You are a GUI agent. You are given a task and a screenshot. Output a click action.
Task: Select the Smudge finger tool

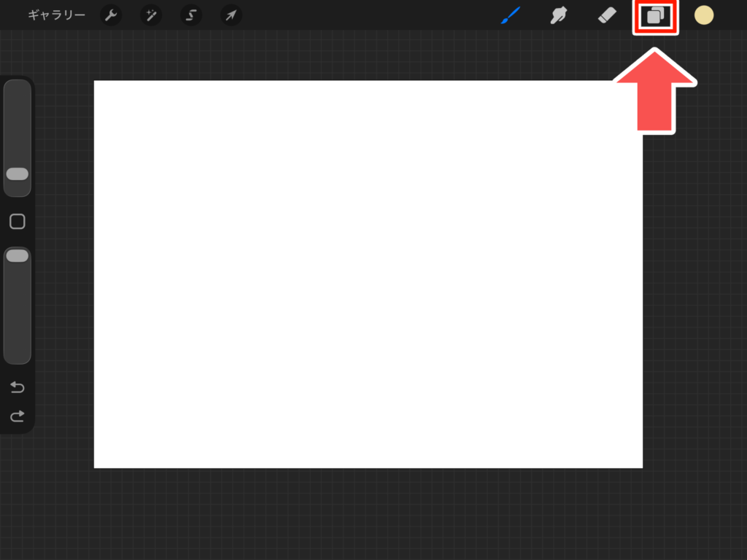559,15
